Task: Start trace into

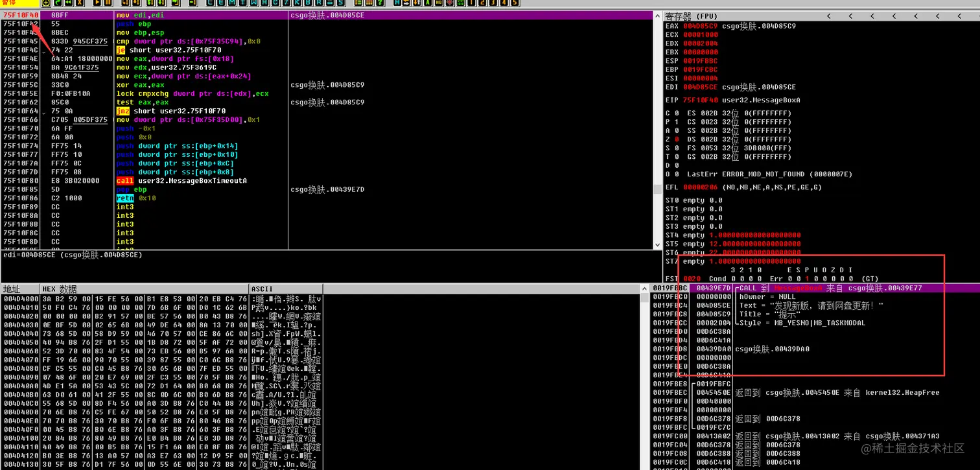Action: click(x=150, y=3)
